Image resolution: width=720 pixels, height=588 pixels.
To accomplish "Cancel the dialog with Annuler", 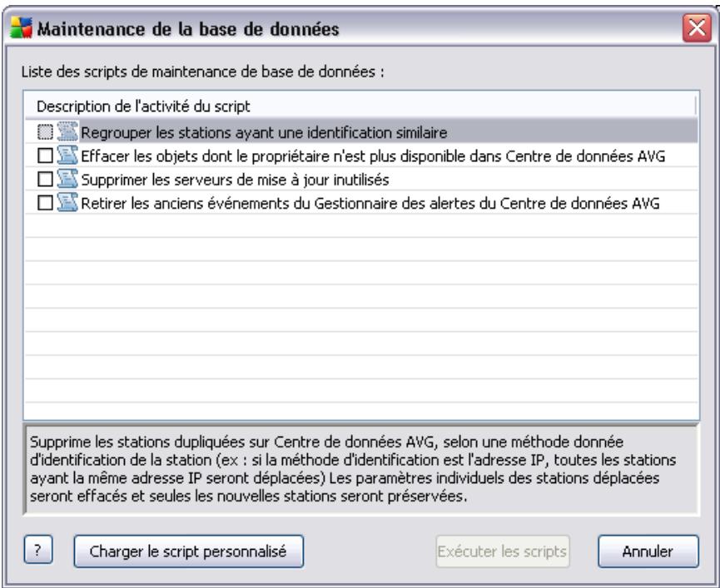I will [x=648, y=551].
